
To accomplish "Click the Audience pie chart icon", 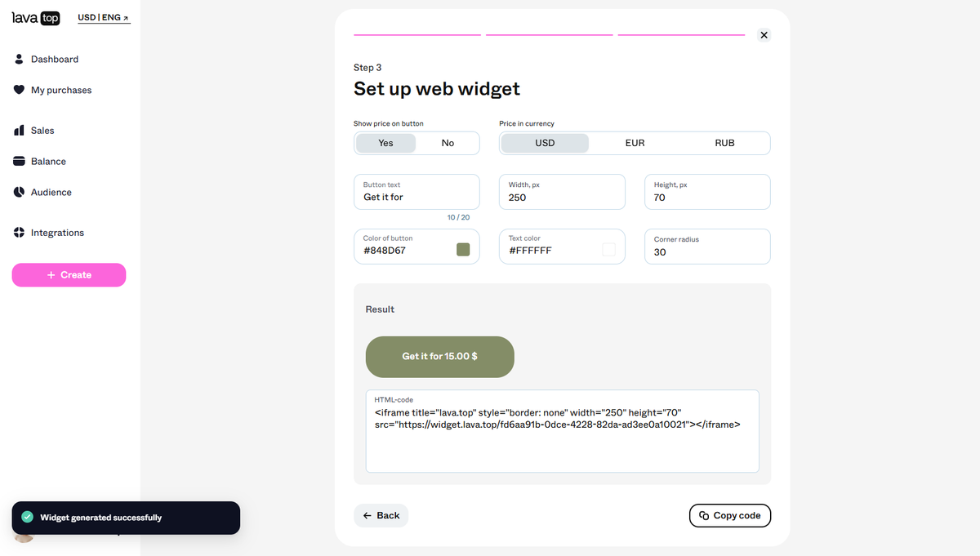I will pyautogui.click(x=20, y=192).
